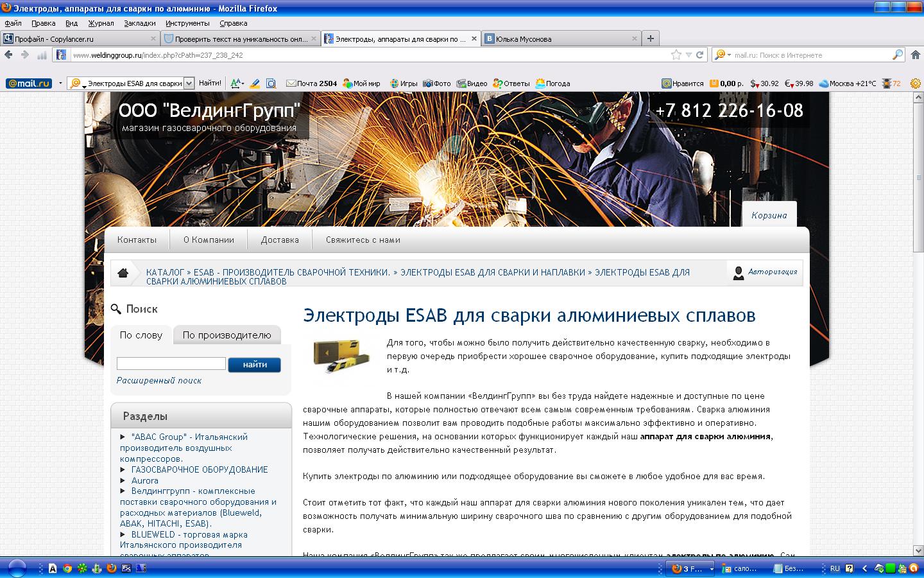
Task: Expand the Firefox taskbar group dropdown
Action: [x=710, y=568]
